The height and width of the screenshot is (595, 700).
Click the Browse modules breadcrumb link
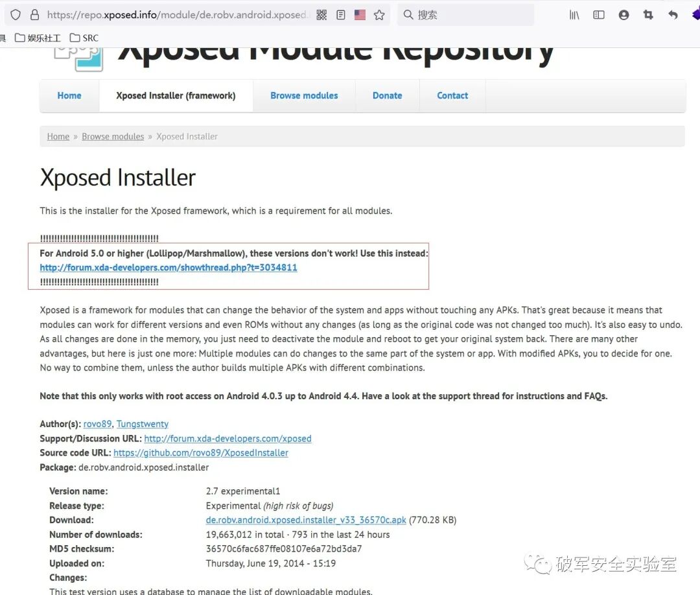(113, 137)
